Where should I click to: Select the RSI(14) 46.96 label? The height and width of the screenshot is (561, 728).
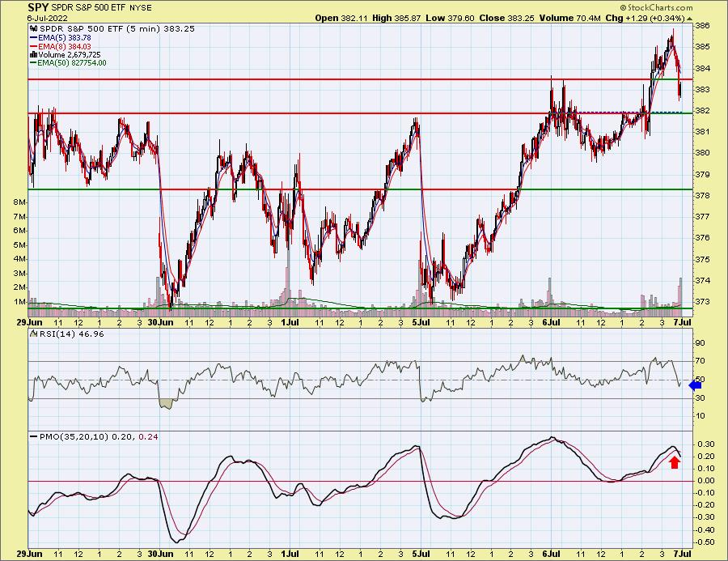[x=71, y=334]
